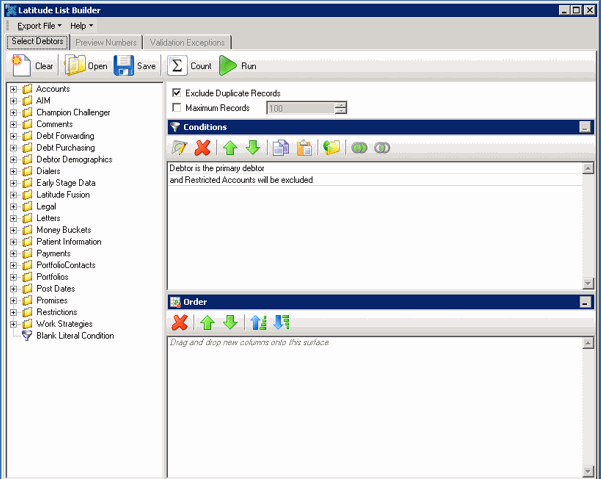Viewport: 601px width, 479px height.
Task: Uncheck Exclude Duplicate Records
Action: pos(178,93)
